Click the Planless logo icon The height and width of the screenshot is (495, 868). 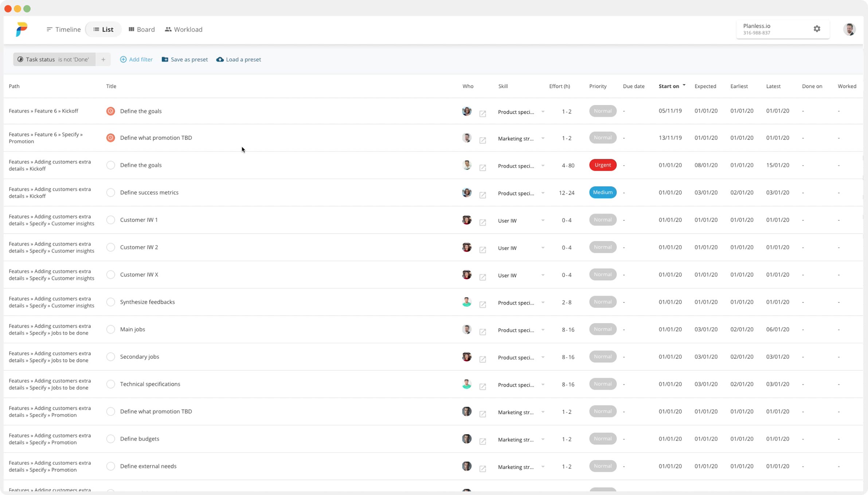pos(21,29)
